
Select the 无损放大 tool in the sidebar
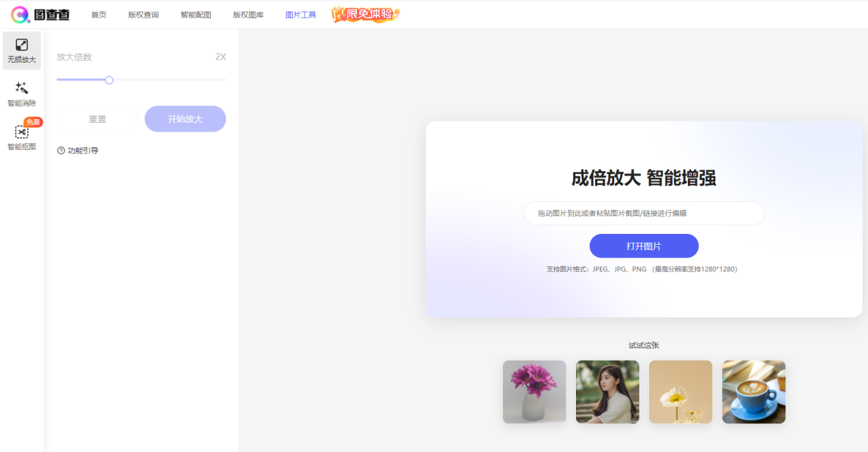point(21,50)
